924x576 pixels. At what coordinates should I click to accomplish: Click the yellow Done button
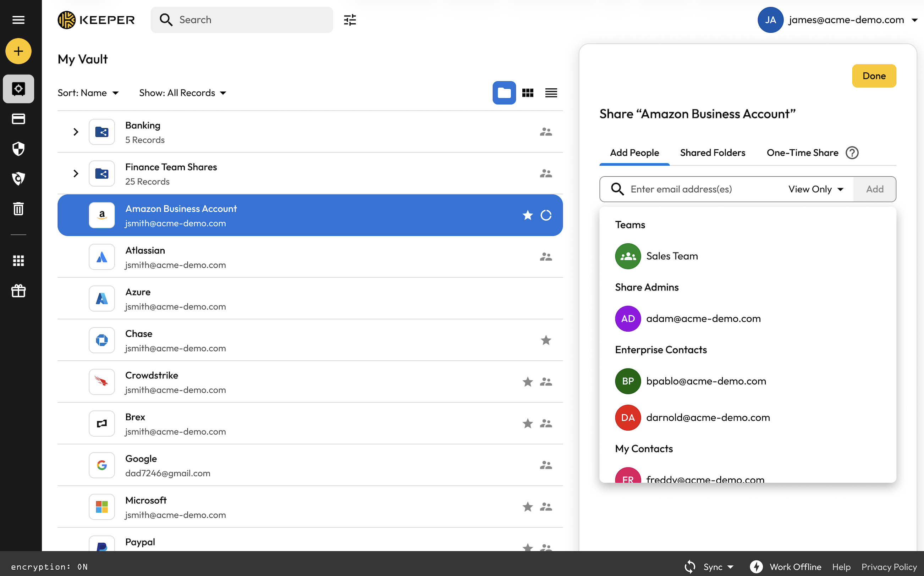coord(874,76)
